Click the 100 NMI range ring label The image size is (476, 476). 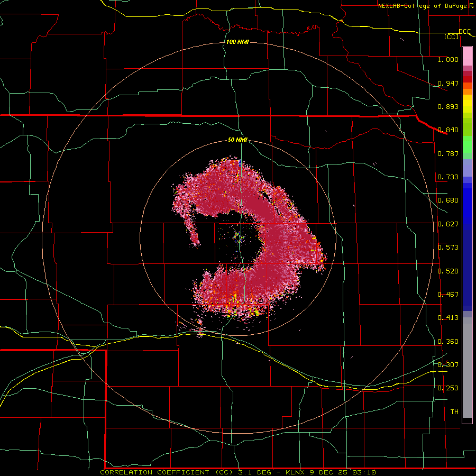click(x=237, y=42)
